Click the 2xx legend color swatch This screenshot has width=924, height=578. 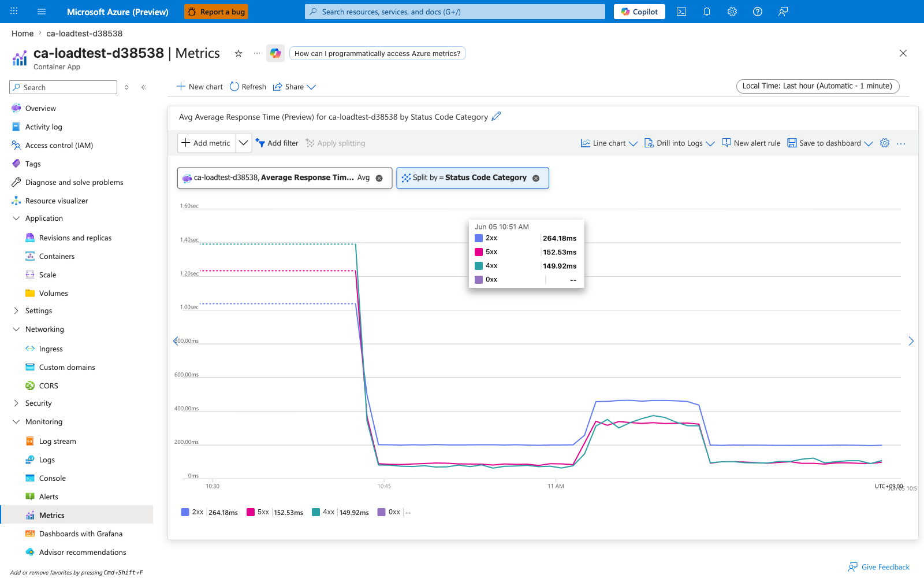185,512
